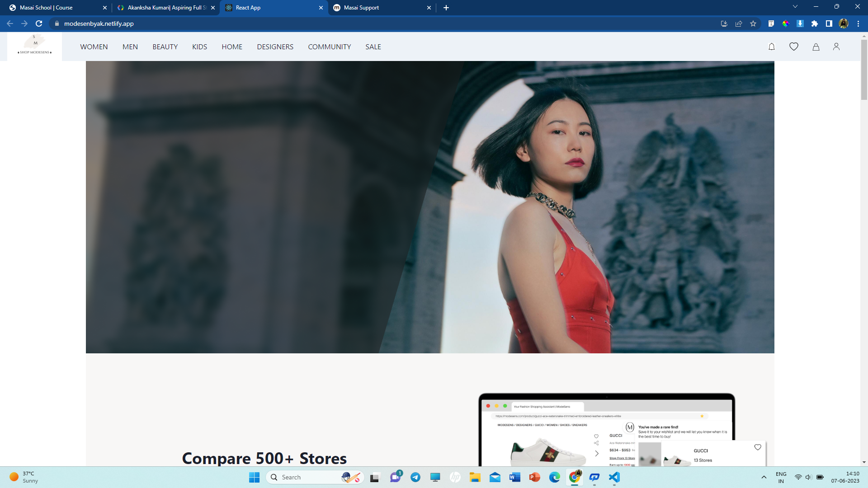Reload the current page
The image size is (868, 488).
pyautogui.click(x=39, y=23)
